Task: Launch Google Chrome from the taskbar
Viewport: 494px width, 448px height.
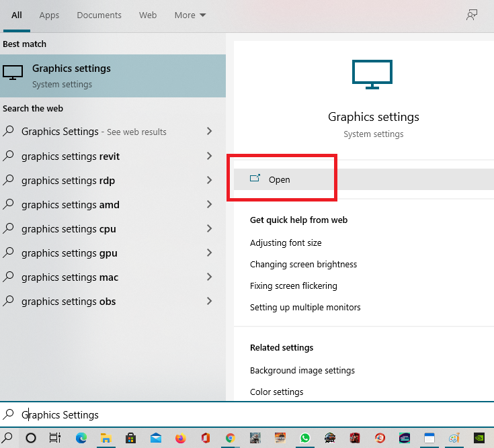Action: [231, 438]
